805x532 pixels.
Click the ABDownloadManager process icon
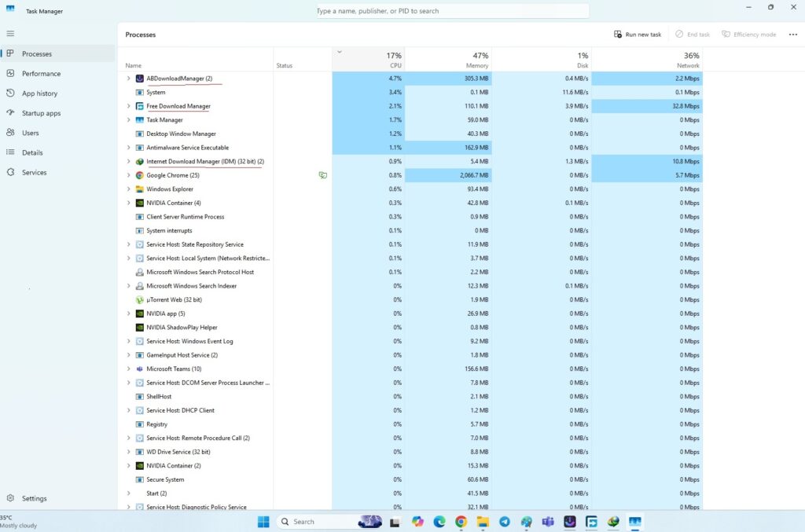(140, 79)
